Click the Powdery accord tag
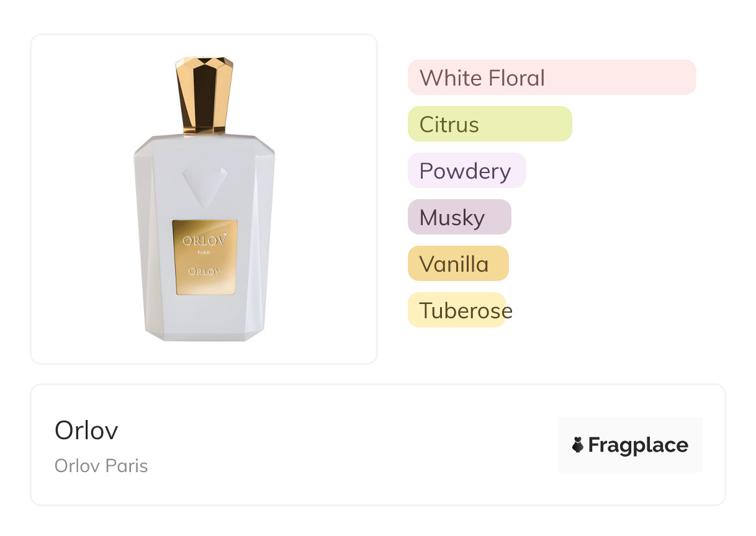 [467, 171]
